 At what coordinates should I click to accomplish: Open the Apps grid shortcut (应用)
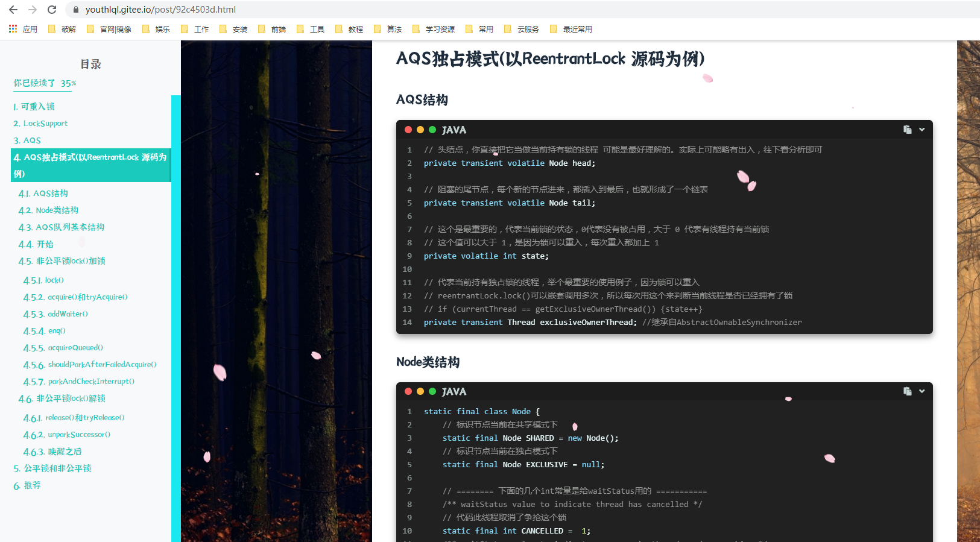pos(23,29)
